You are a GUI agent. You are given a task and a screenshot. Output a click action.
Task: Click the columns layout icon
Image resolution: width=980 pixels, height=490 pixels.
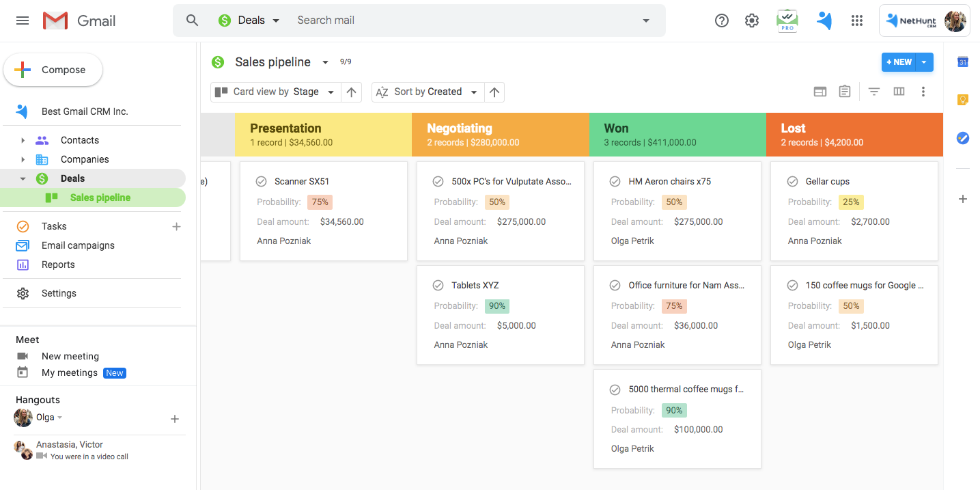click(x=899, y=92)
